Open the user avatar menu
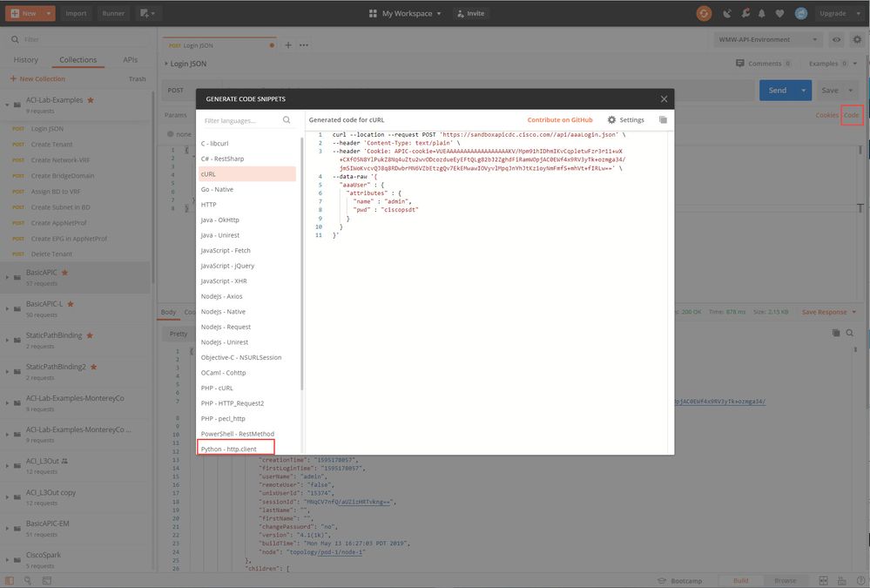Viewport: 870px width, 588px height. coord(800,13)
